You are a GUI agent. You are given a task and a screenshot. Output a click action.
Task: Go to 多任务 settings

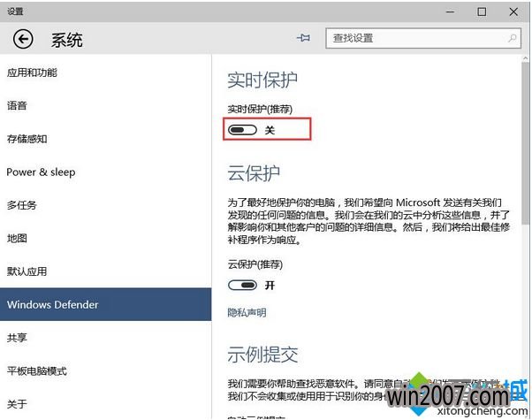coord(21,205)
